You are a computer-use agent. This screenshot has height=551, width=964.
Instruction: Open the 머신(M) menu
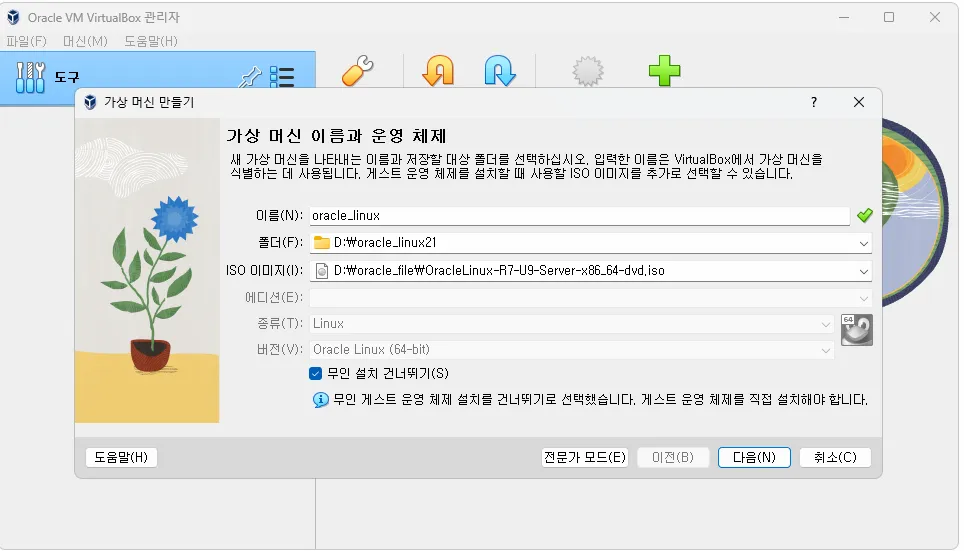(x=85, y=41)
